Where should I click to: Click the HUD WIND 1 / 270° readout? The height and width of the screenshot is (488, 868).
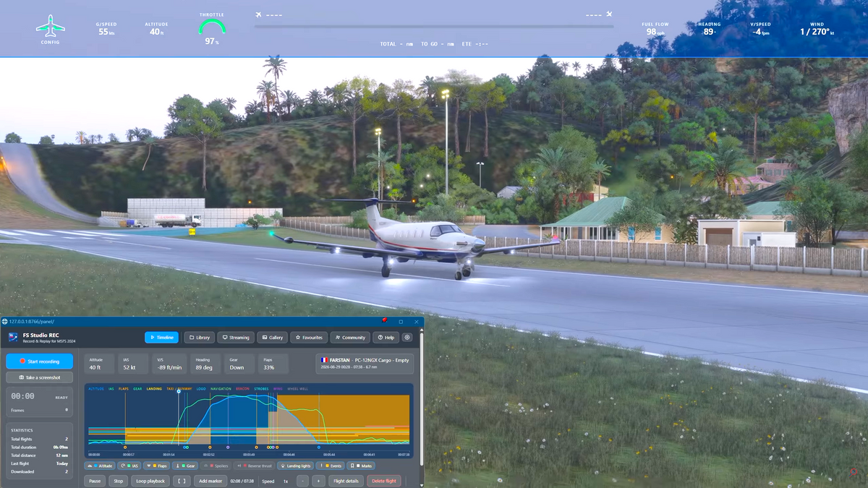pyautogui.click(x=817, y=29)
